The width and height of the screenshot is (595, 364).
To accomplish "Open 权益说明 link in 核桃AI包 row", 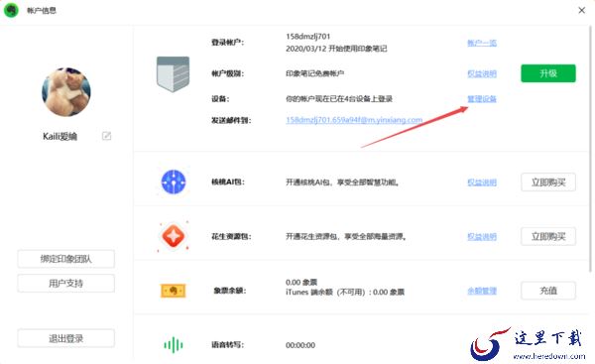I will pos(482,182).
